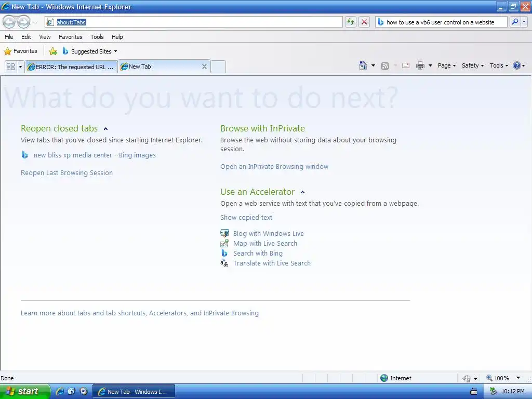
Task: Click the Blog with Windows Live icon
Action: (224, 233)
